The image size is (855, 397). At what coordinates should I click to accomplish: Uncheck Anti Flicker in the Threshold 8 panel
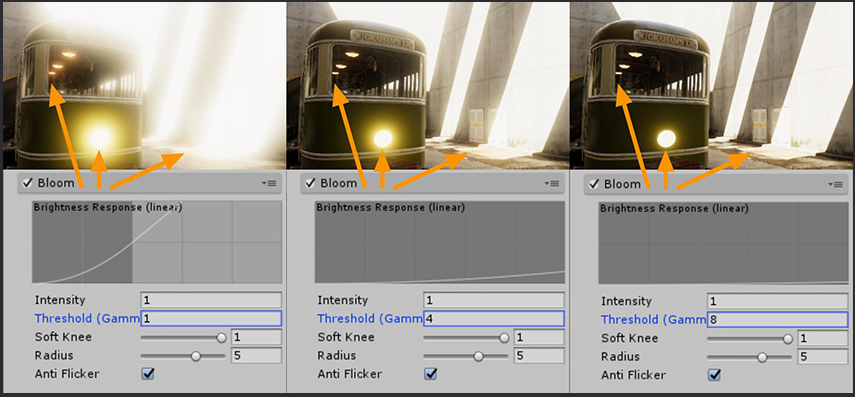(x=714, y=375)
